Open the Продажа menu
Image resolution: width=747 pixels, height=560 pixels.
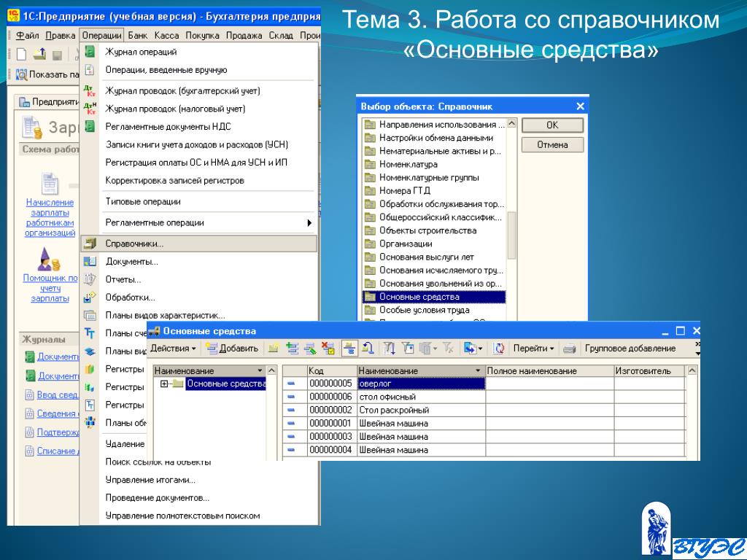pyautogui.click(x=244, y=35)
